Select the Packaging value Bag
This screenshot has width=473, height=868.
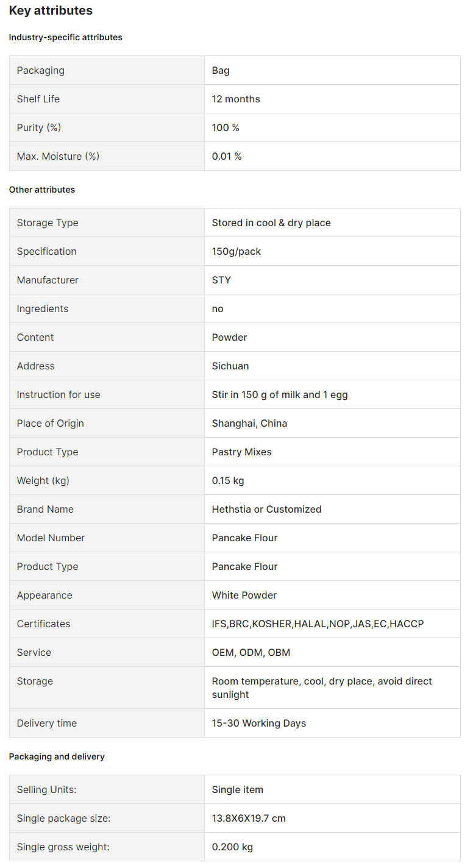tap(221, 70)
